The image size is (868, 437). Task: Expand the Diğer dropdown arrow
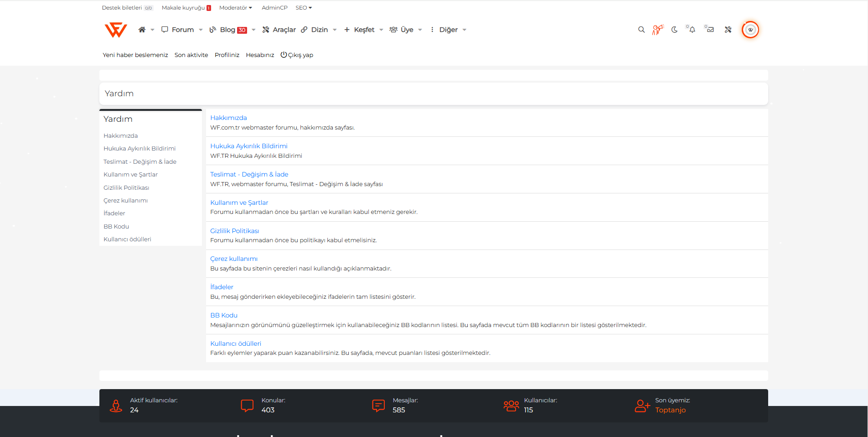pos(465,30)
